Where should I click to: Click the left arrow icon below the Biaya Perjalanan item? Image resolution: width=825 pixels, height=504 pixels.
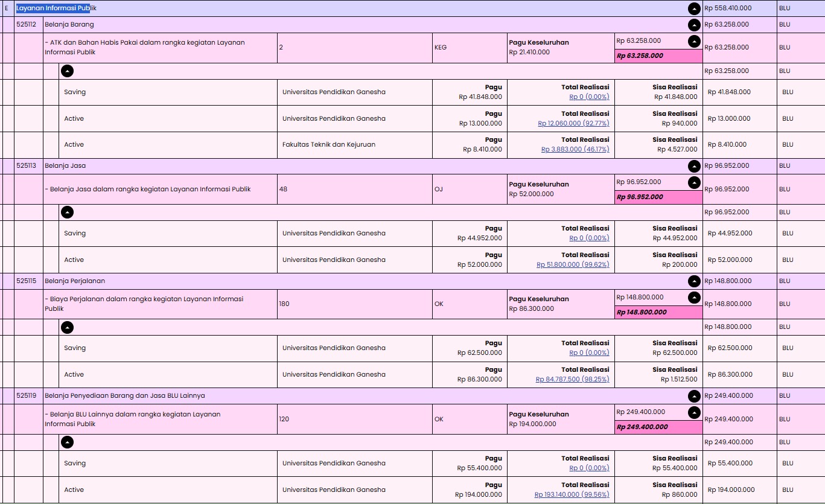(68, 327)
